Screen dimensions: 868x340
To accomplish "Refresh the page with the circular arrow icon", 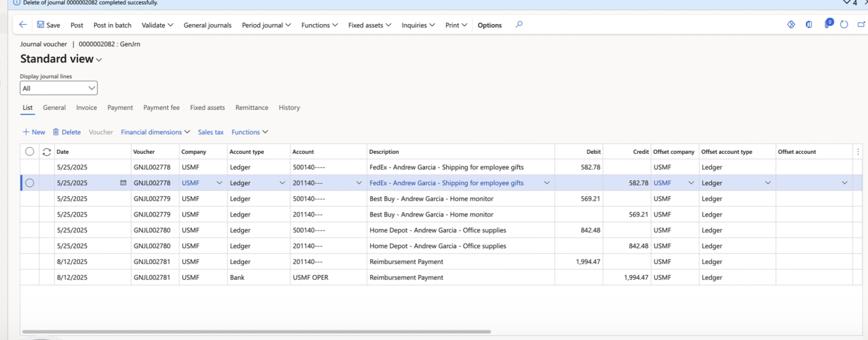I will click(x=844, y=24).
